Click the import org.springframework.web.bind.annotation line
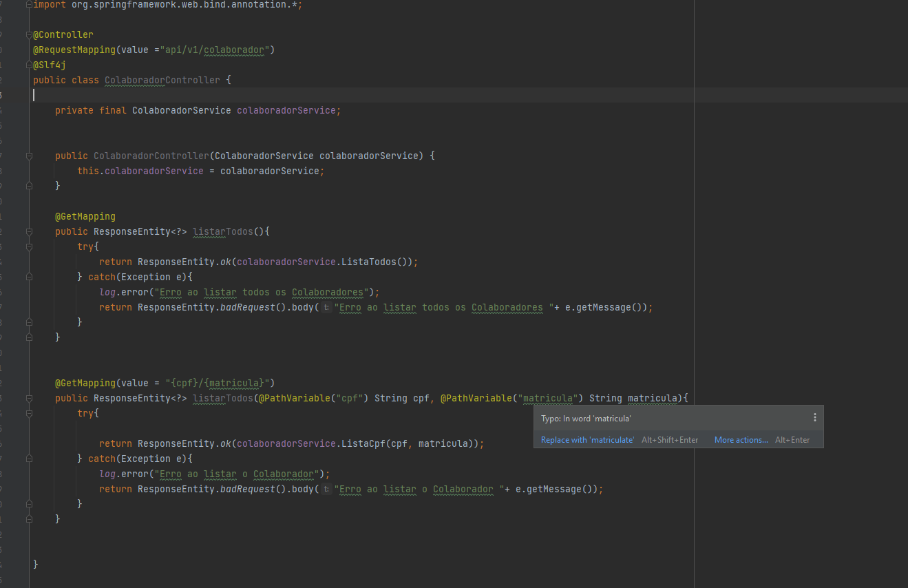 168,4
